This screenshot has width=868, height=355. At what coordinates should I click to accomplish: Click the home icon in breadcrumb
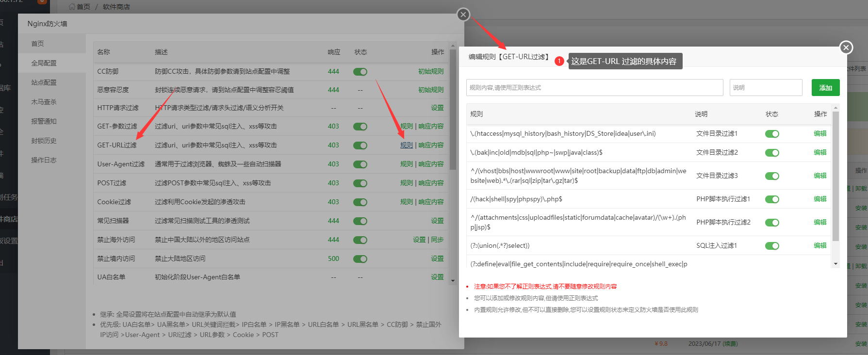tap(72, 7)
